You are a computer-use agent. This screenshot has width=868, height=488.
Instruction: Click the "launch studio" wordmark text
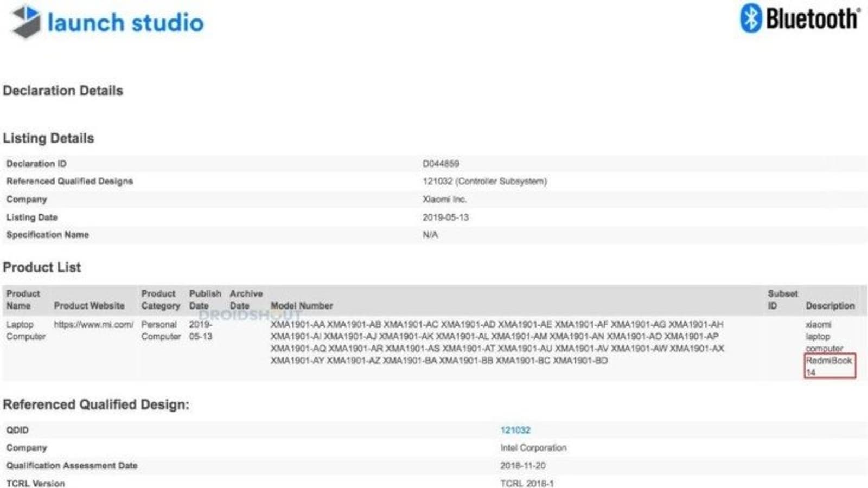click(x=125, y=23)
